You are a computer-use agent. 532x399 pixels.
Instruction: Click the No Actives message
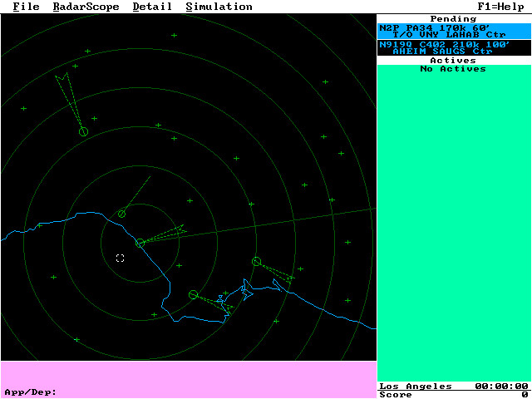[453, 69]
